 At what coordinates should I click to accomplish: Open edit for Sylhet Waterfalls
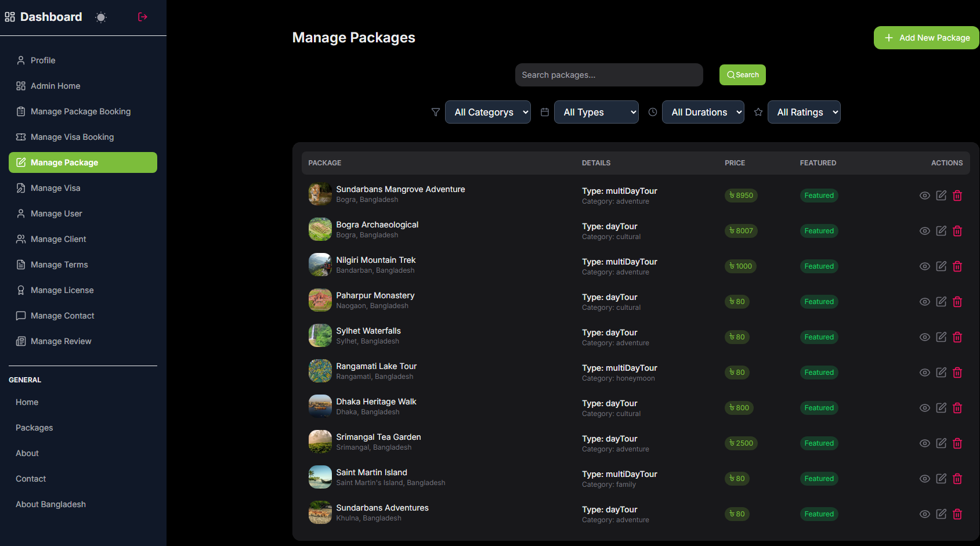[941, 337]
